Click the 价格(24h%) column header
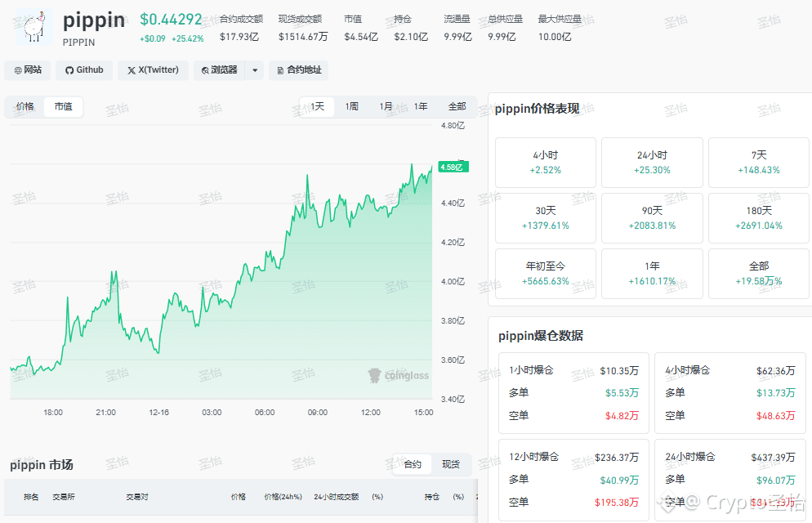812x523 pixels. 283,497
